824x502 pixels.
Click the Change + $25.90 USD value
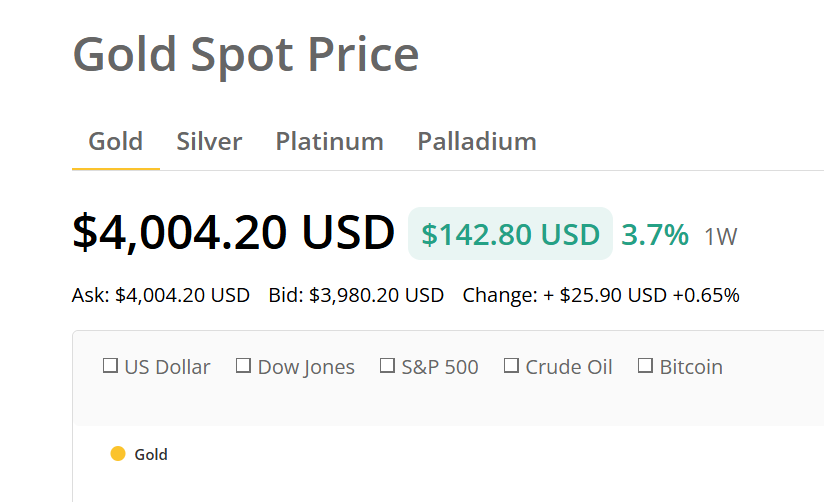click(x=564, y=296)
